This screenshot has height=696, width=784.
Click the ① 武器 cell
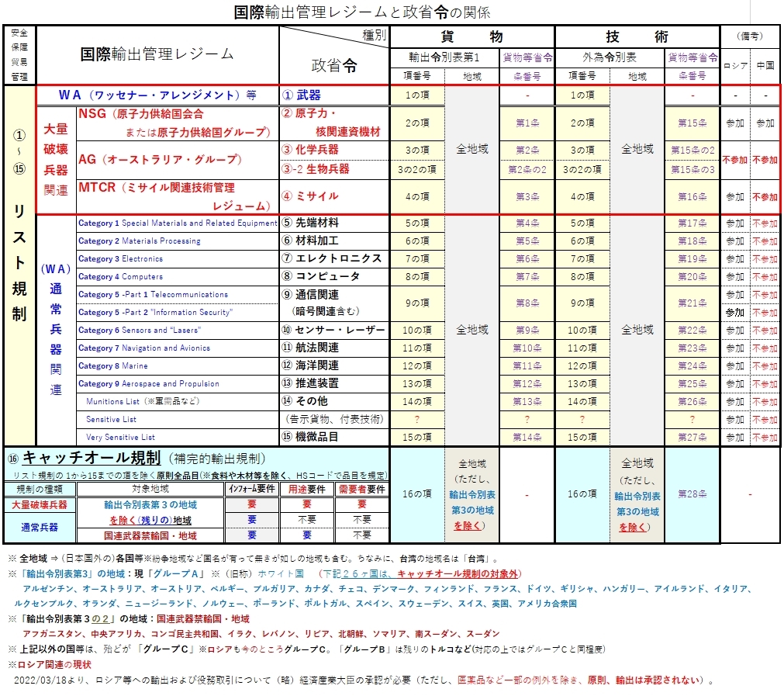[x=334, y=95]
